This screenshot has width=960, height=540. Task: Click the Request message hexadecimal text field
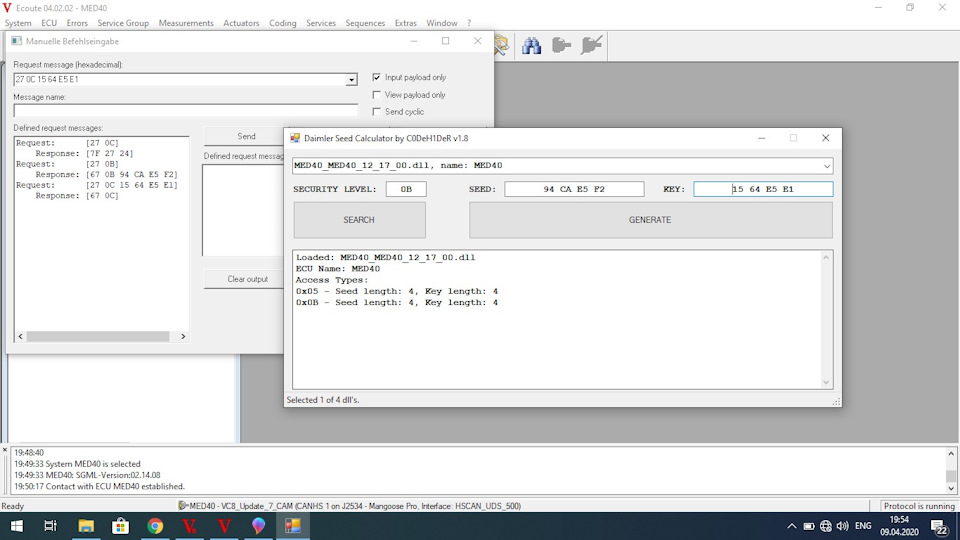tap(180, 80)
